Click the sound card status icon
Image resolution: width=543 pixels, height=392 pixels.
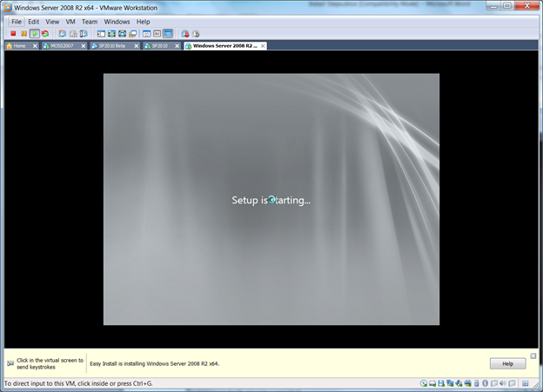503,383
